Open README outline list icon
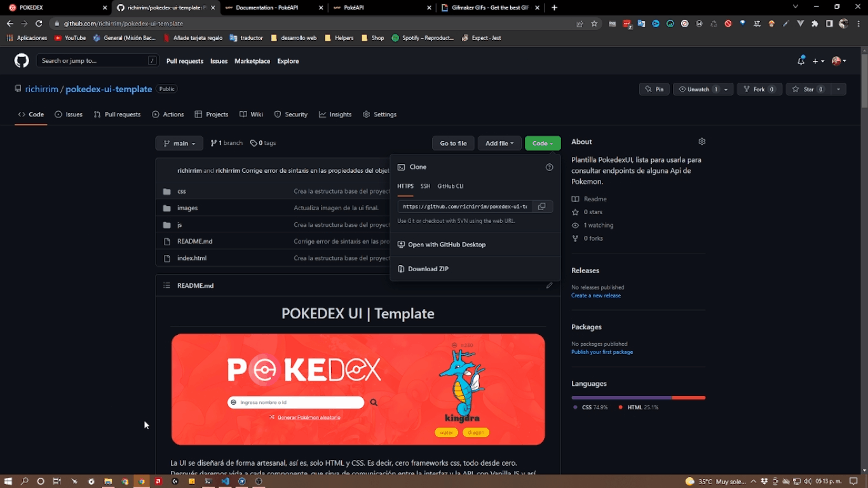This screenshot has width=868, height=488. pos(166,285)
